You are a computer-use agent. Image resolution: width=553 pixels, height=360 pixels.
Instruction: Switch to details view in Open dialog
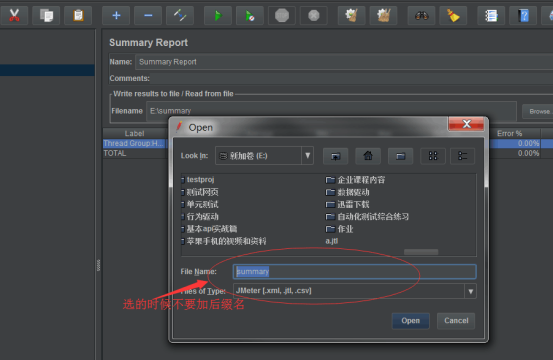tap(463, 156)
